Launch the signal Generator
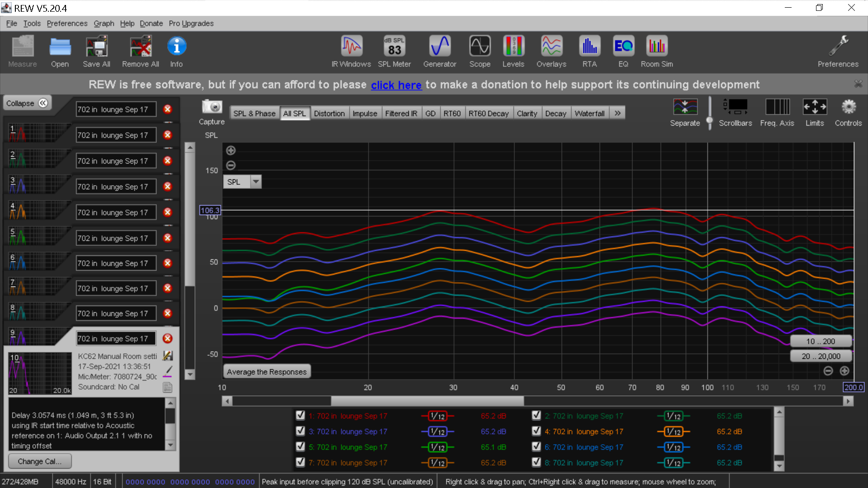Screen dimensions: 868x488 point(439,51)
